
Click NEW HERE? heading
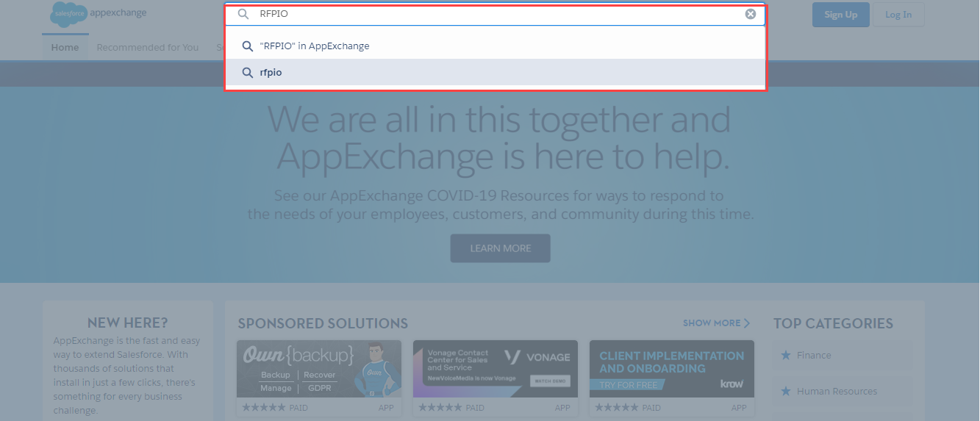click(127, 323)
